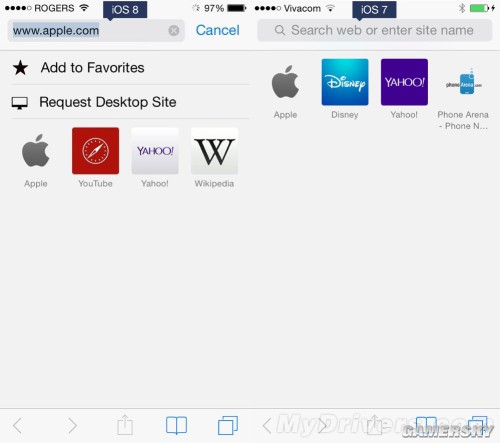
Task: Tap the green charging battery icon
Action: [482, 8]
